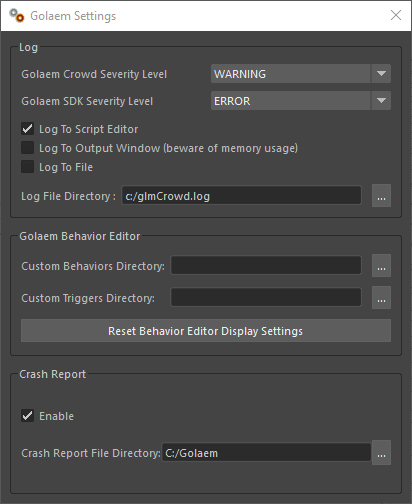The height and width of the screenshot is (504, 412).
Task: Open Golaem Crowd Severity Level dropdown arrow
Action: (381, 74)
